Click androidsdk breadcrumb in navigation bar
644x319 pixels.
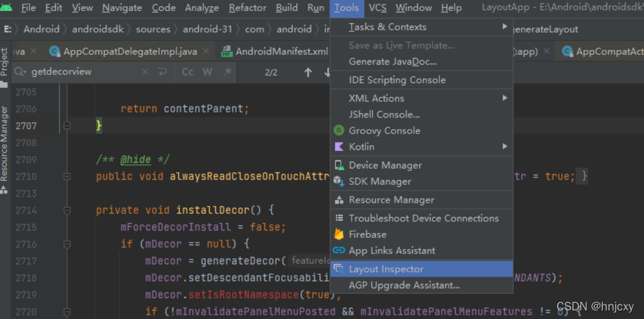[98, 30]
